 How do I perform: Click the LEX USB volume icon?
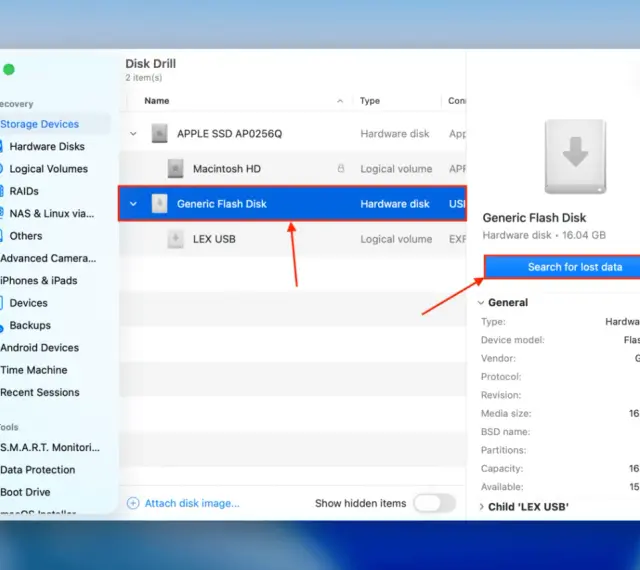tap(176, 239)
